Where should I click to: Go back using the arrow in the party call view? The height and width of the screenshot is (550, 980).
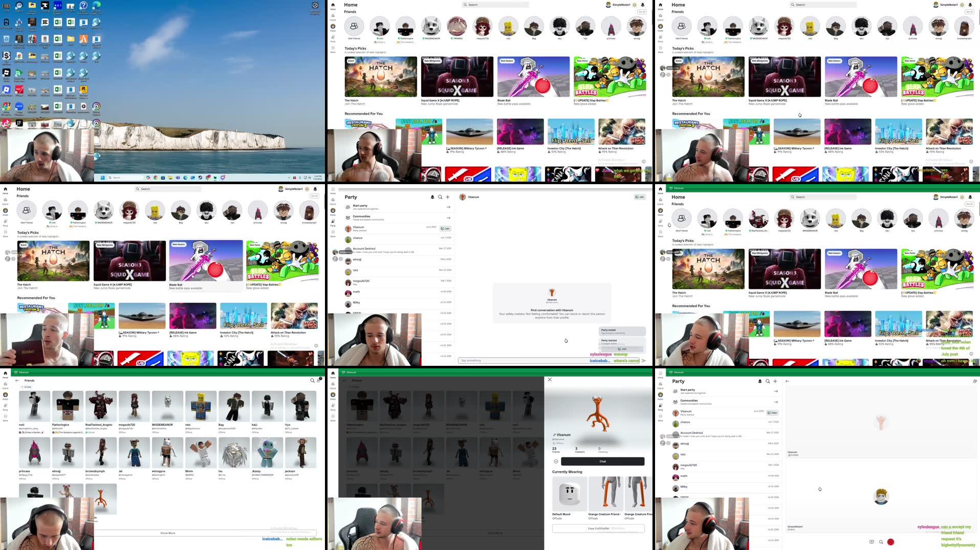click(787, 381)
